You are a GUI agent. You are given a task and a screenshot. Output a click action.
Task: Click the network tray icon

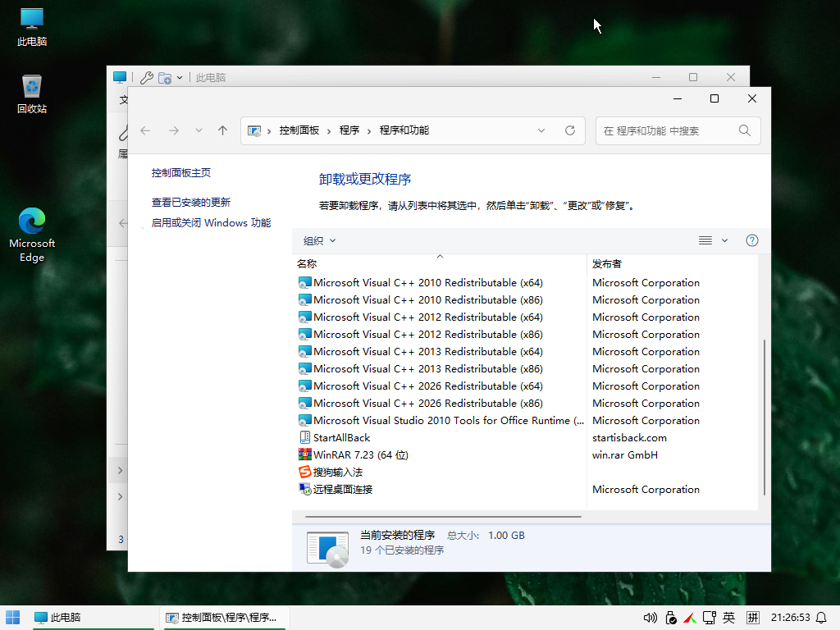tap(710, 619)
